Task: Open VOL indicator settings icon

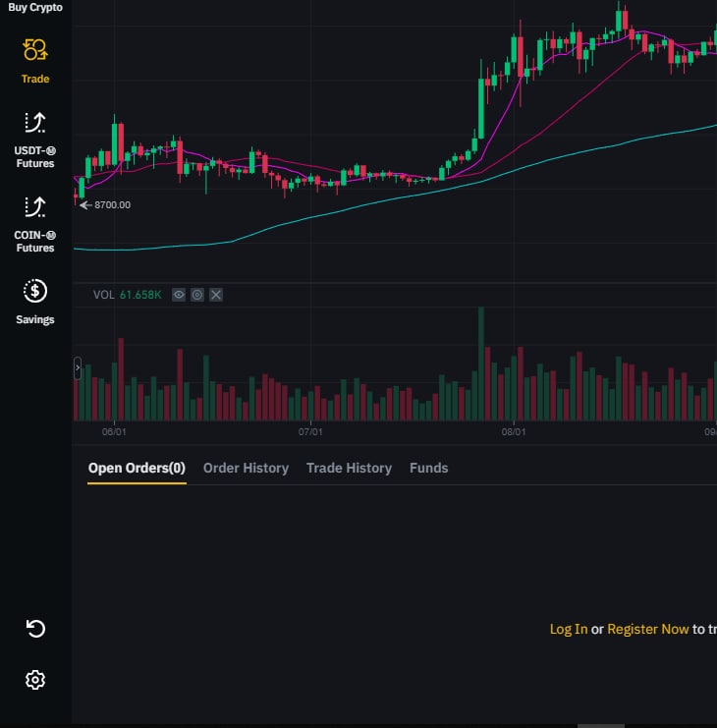Action: (x=197, y=295)
